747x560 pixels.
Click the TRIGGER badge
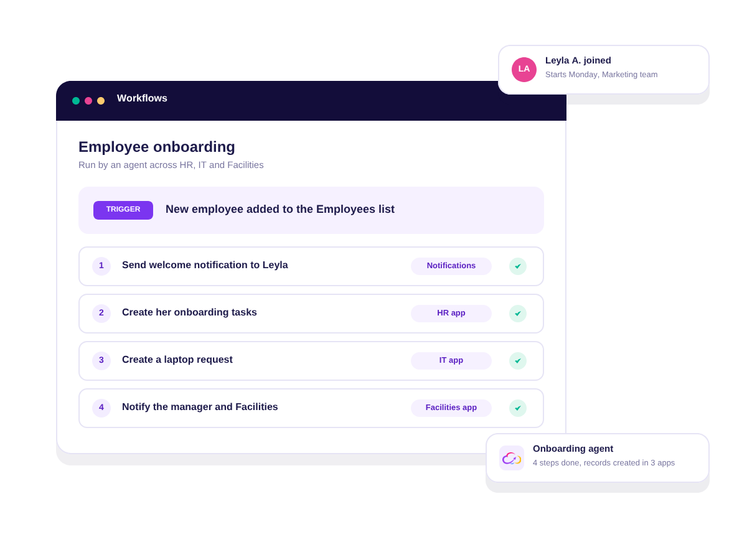click(x=123, y=210)
